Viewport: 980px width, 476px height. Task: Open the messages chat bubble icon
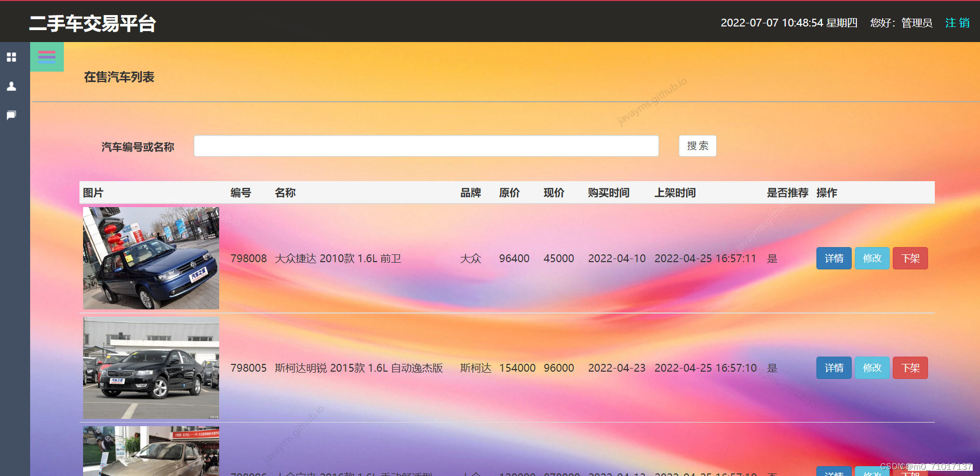pyautogui.click(x=11, y=115)
